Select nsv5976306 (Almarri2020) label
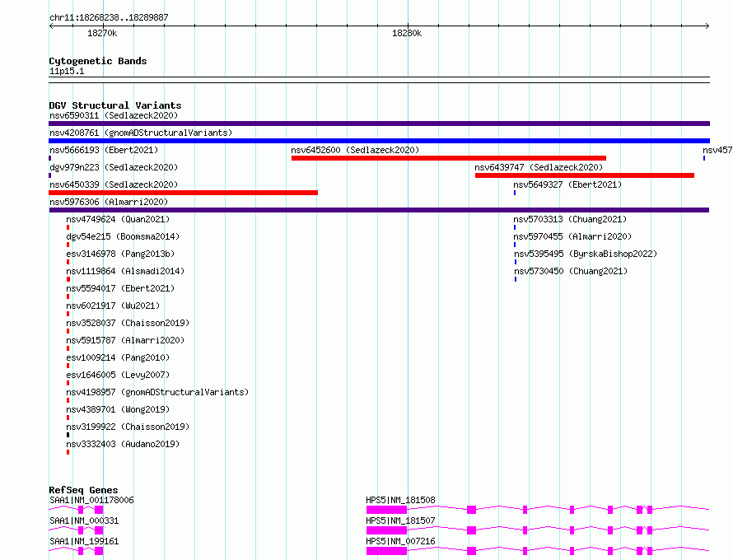733x560 pixels. [109, 202]
